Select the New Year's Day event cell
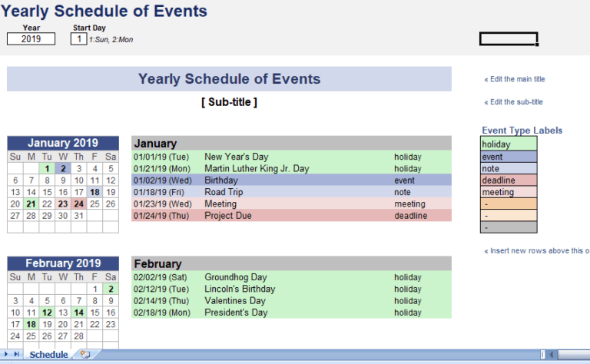 click(237, 157)
